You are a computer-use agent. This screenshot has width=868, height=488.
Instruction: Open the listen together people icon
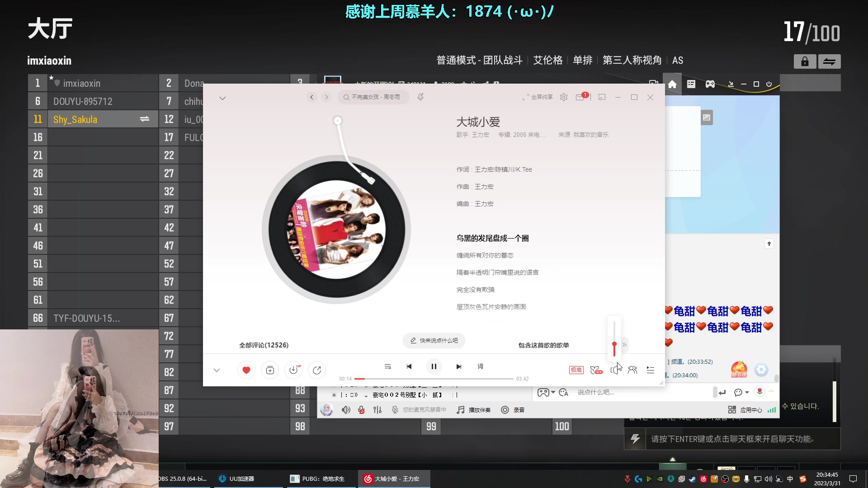pos(632,370)
